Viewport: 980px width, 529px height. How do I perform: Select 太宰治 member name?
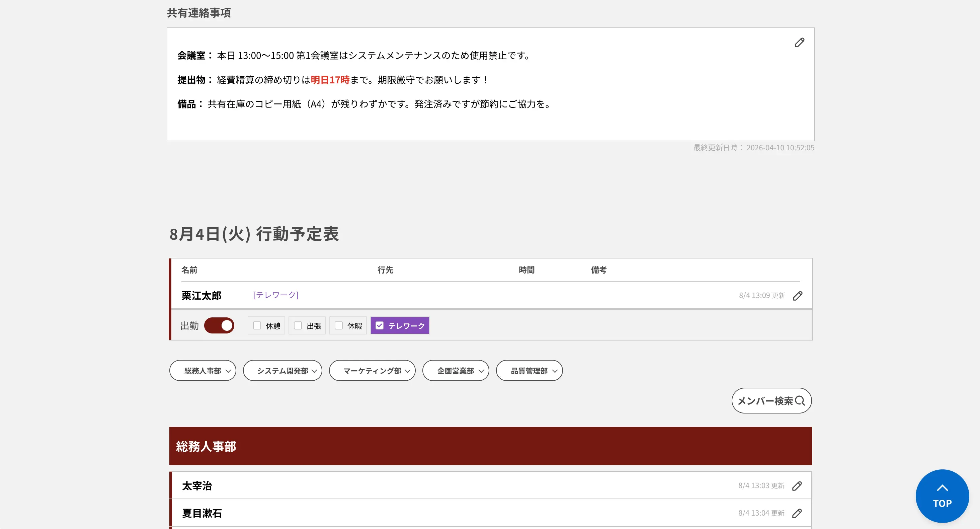pyautogui.click(x=197, y=486)
